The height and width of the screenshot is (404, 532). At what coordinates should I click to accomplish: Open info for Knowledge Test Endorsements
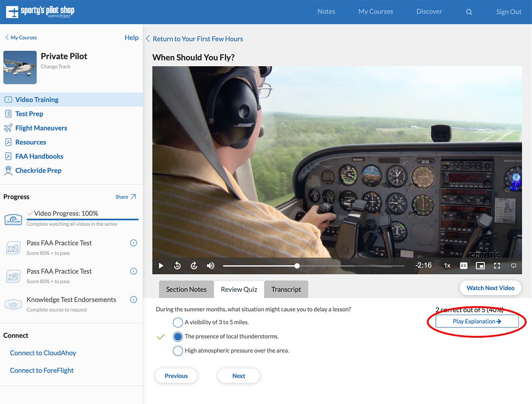[x=133, y=299]
